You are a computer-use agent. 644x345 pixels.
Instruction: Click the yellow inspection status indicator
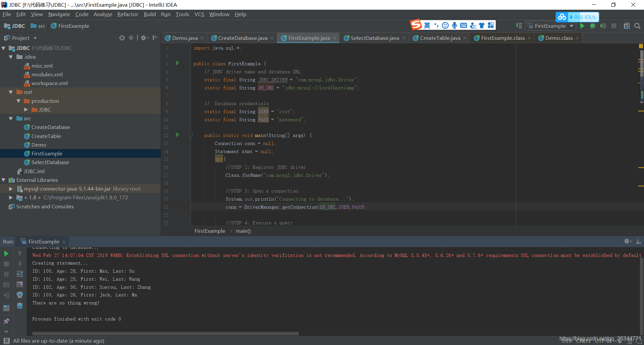(641, 46)
